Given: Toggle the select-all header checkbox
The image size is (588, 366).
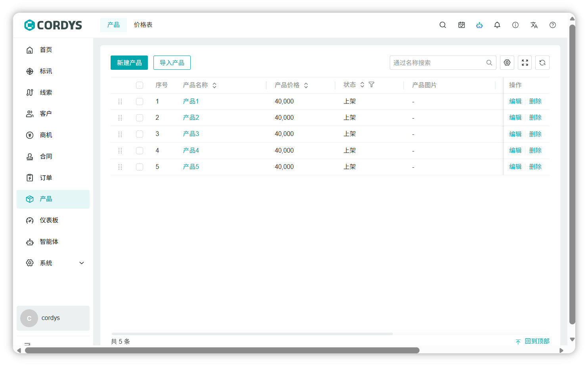Looking at the screenshot, I should 140,85.
